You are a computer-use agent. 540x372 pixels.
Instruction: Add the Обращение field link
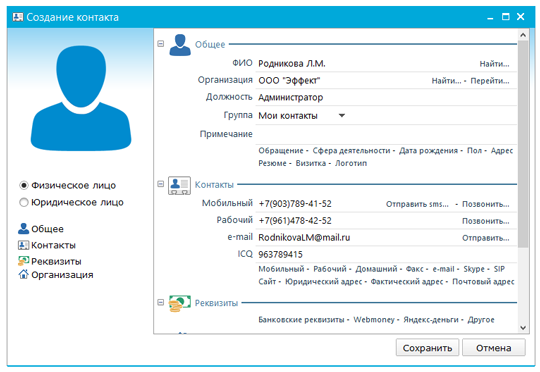click(281, 151)
